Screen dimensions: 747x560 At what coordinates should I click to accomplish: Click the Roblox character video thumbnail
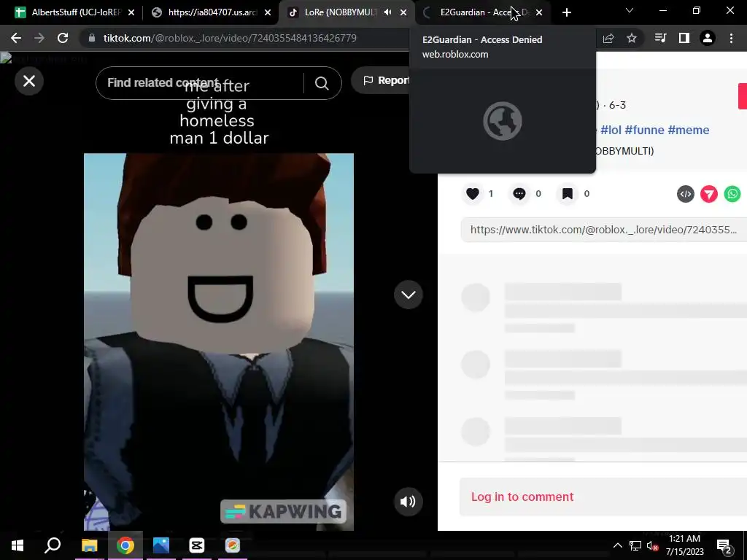(x=219, y=341)
